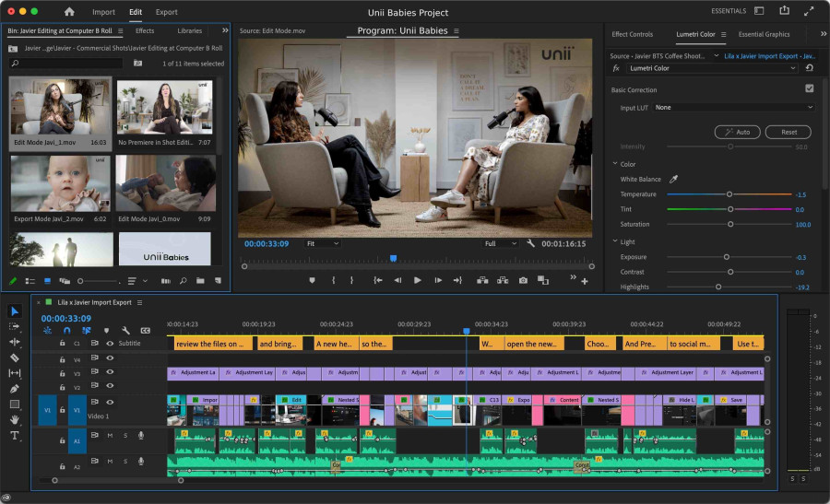
Task: Reset the Lumetri Color effect
Action: [809, 68]
